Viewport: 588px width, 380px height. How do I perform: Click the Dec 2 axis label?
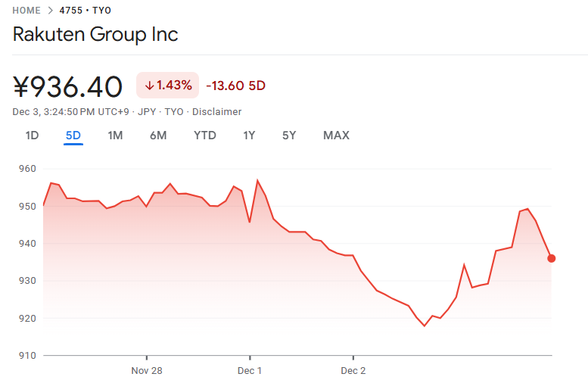[353, 371]
